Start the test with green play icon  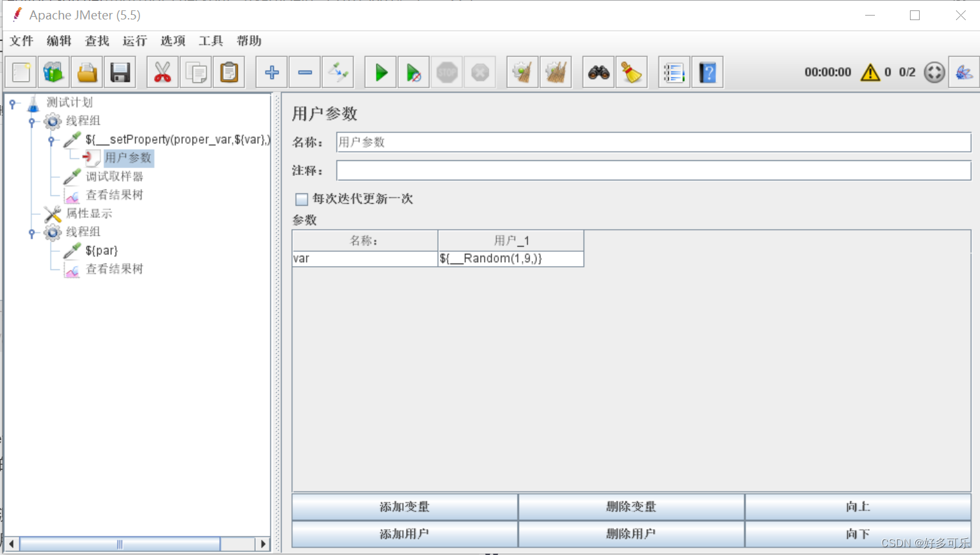pyautogui.click(x=381, y=72)
